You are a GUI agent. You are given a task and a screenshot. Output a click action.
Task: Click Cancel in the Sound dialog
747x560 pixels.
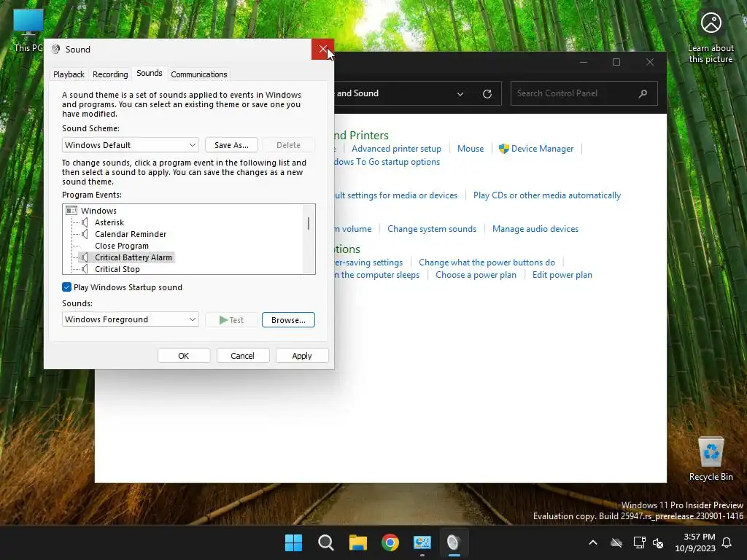[x=242, y=356]
